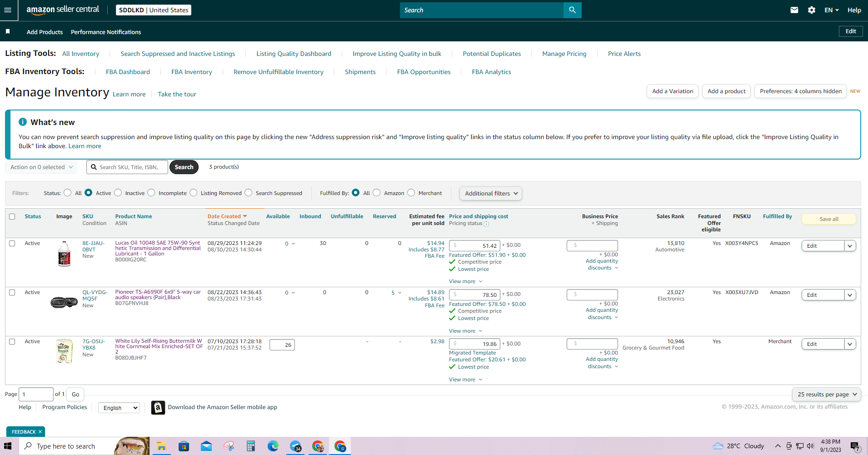Select the Search Suppressed status filter
Screen dimensions: 868x455
(x=249, y=193)
